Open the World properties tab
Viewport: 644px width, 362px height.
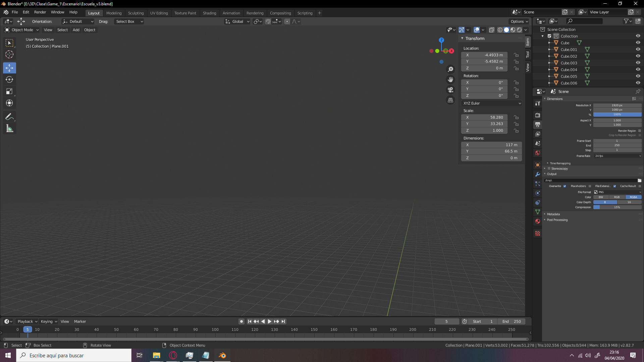(x=538, y=153)
